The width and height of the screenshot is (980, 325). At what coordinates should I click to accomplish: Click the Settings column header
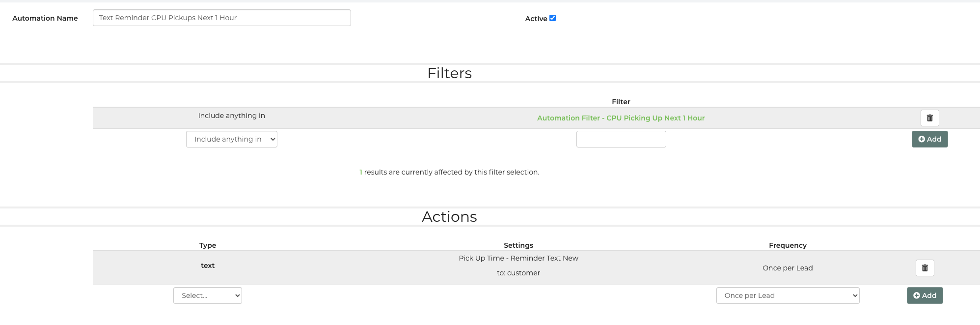pos(518,245)
